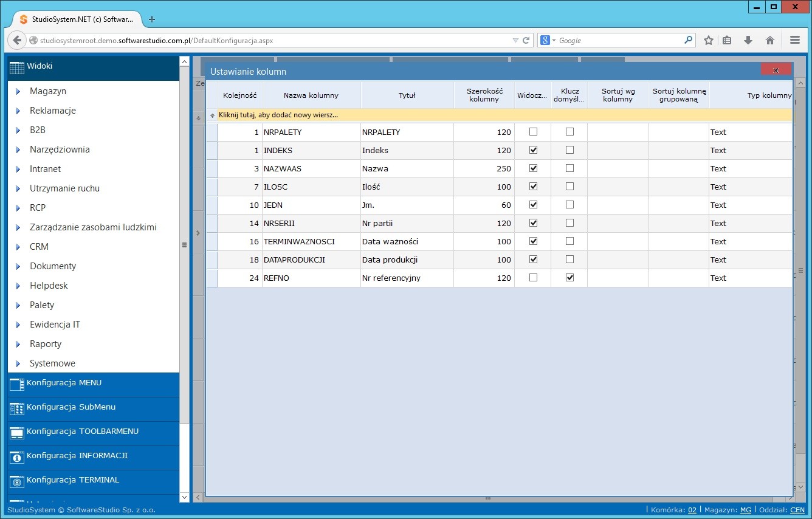Click the Widoki grid icon
Image resolution: width=812 pixels, height=519 pixels.
17,67
